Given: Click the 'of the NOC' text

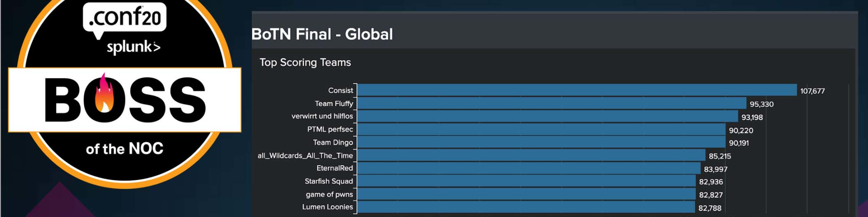Looking at the screenshot, I should [125, 149].
